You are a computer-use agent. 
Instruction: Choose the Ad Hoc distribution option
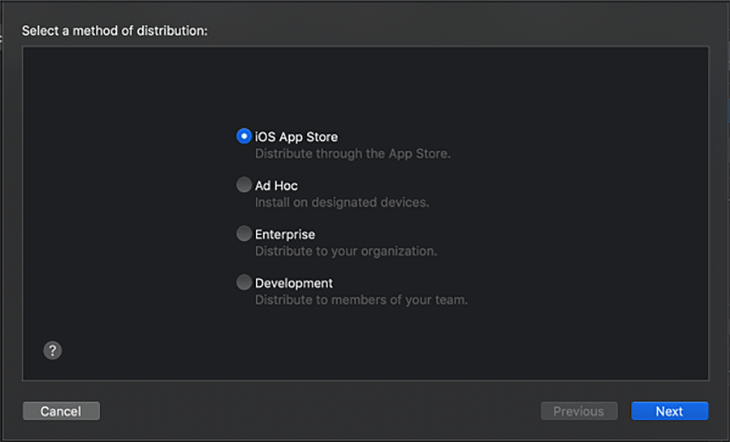[244, 185]
